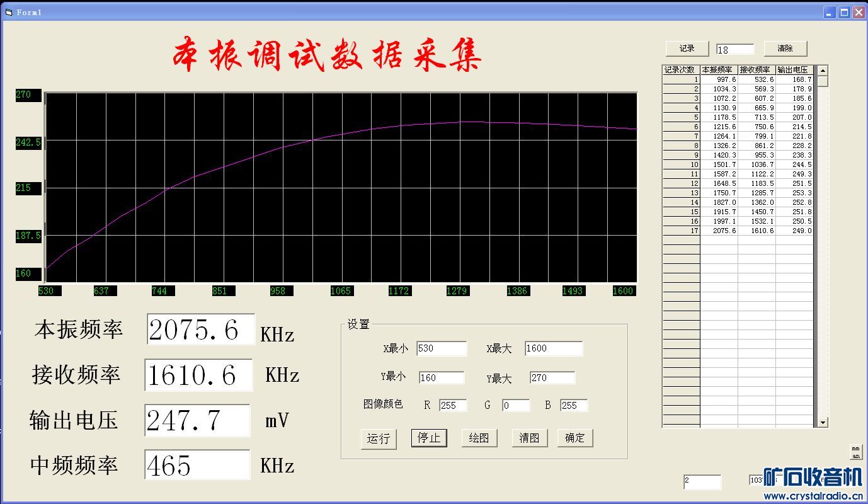Select table cell 250.5 in row 16
868x504 pixels.
[794, 222]
